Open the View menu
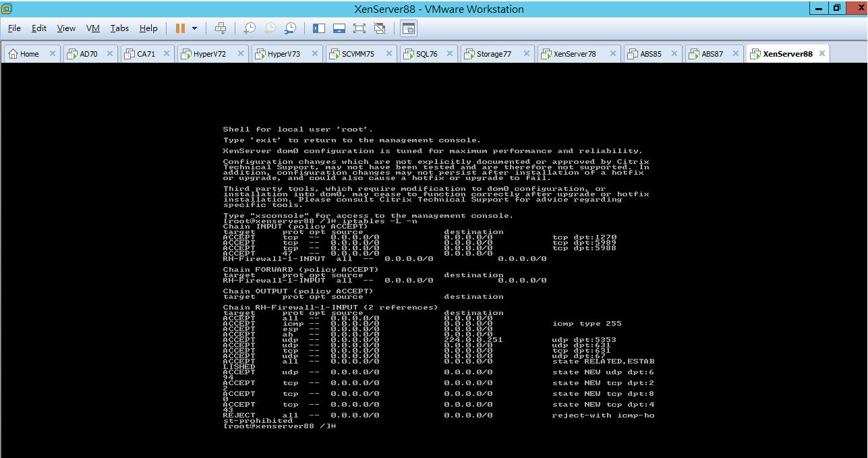The height and width of the screenshot is (458, 868). coord(66,28)
